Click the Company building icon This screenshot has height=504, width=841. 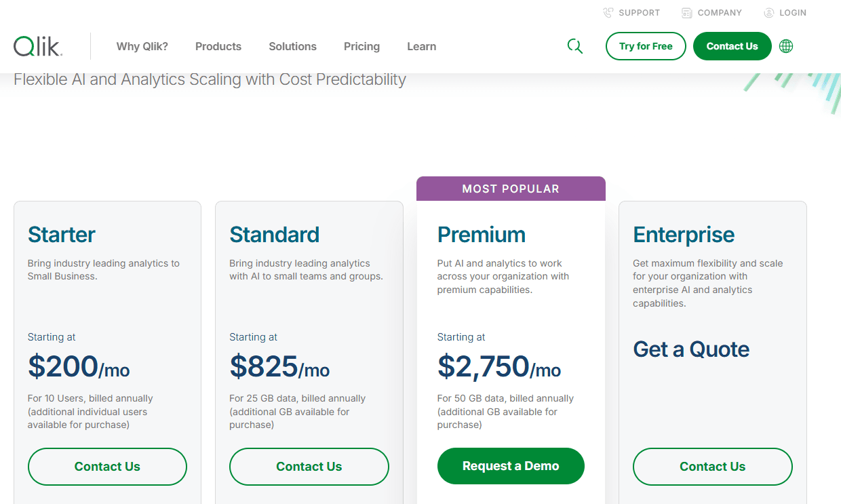687,13
